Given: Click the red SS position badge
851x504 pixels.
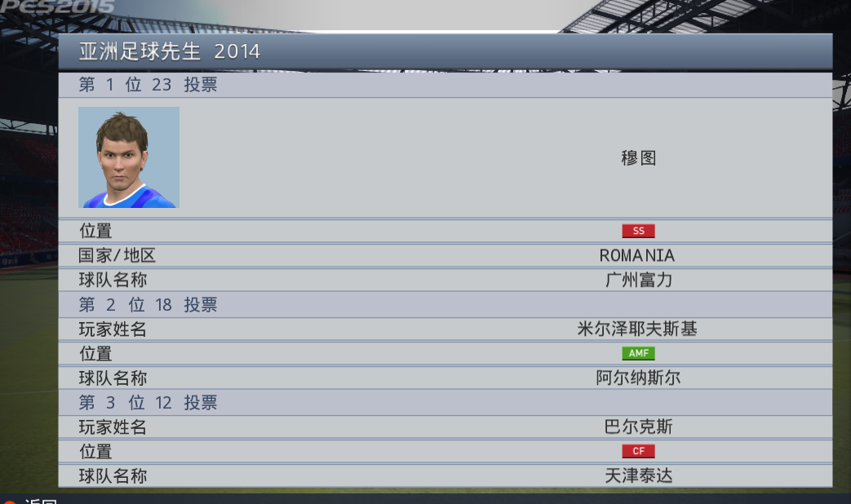Looking at the screenshot, I should pos(638,231).
